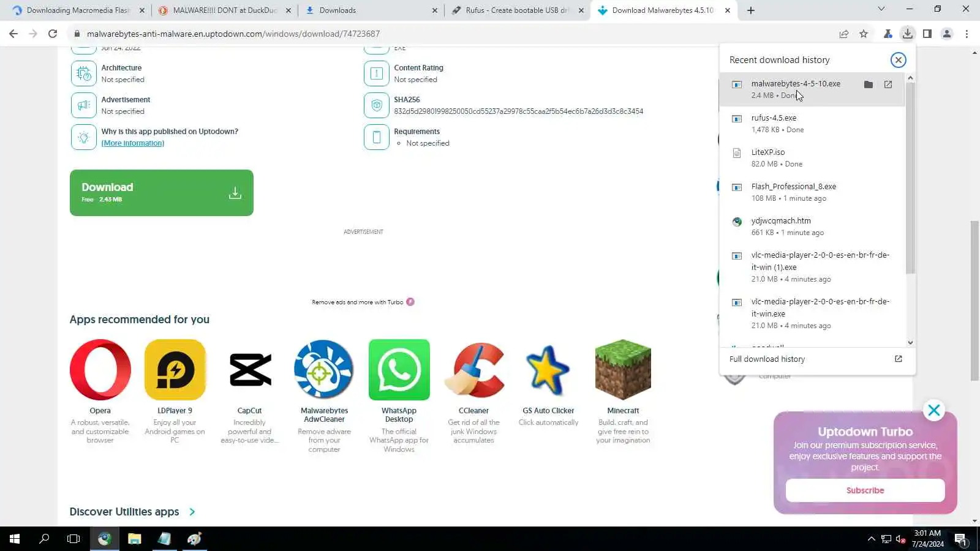Expand Discover Utilities apps chevron

coord(192,512)
